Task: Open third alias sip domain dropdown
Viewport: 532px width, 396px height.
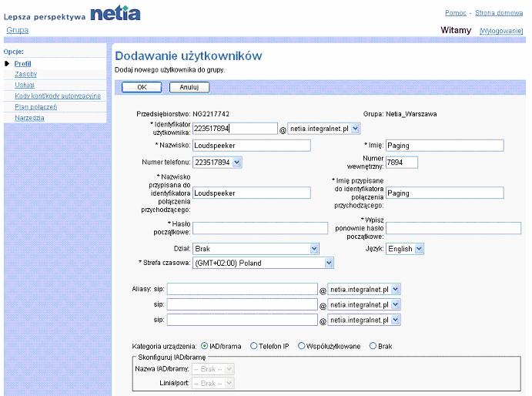Action: [364, 320]
